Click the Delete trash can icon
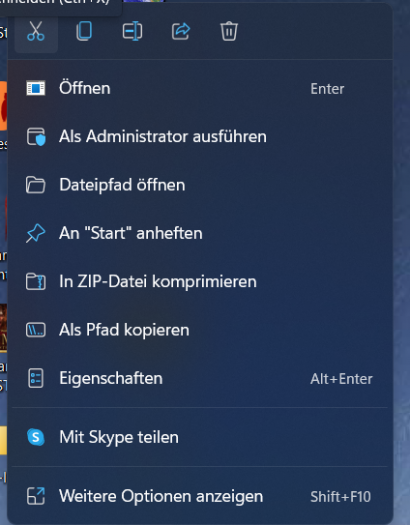The width and height of the screenshot is (410, 525). coord(229,31)
